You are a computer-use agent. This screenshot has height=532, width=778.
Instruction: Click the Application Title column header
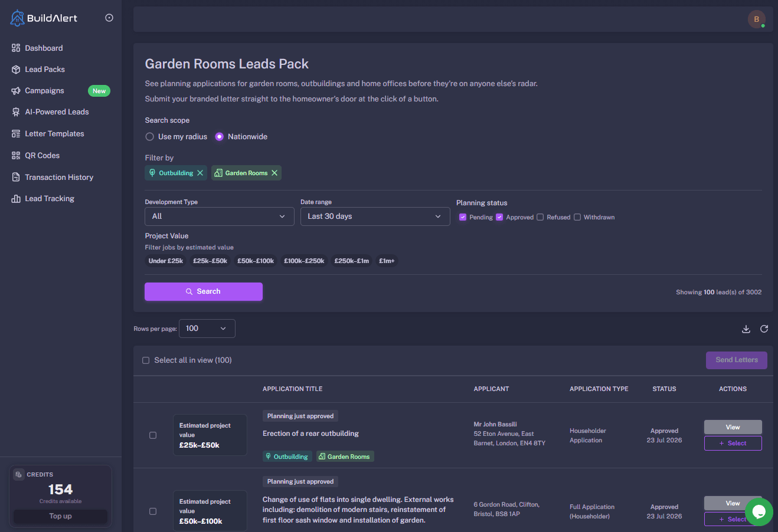point(293,389)
